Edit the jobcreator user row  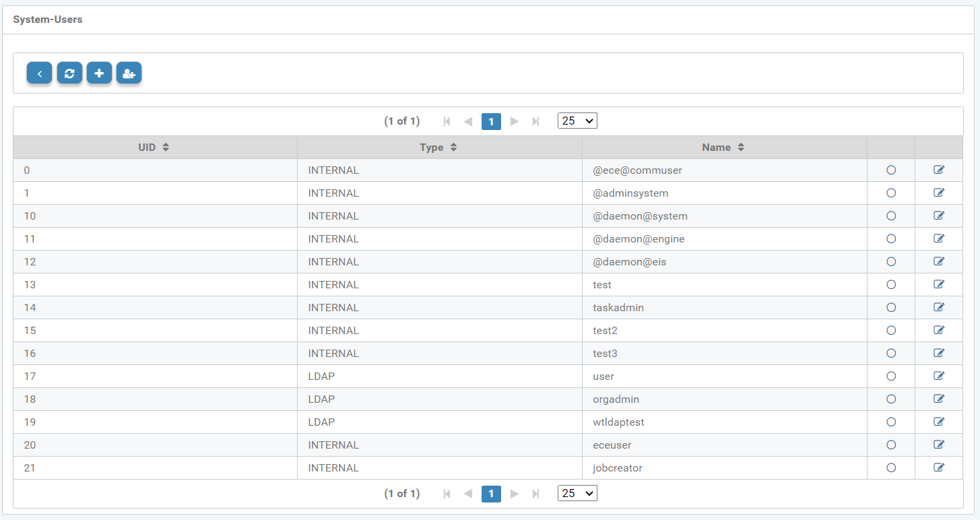click(939, 467)
